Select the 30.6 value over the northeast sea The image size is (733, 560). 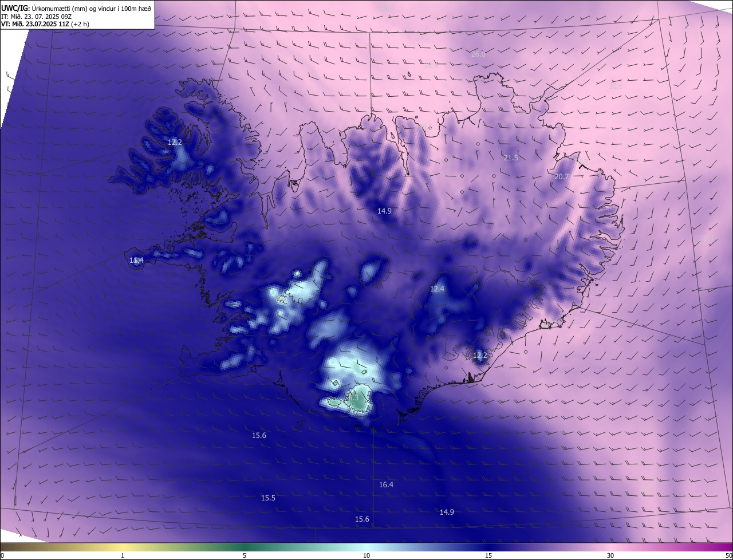(616, 86)
